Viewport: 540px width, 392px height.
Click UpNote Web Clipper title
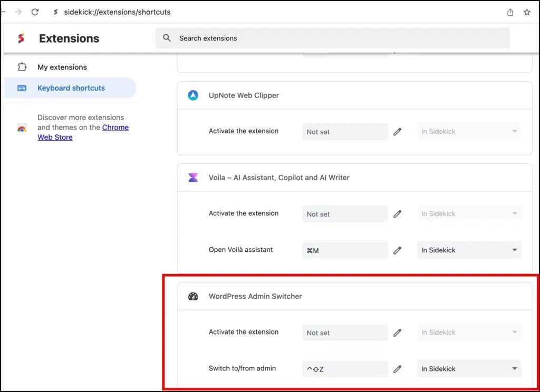click(x=244, y=95)
